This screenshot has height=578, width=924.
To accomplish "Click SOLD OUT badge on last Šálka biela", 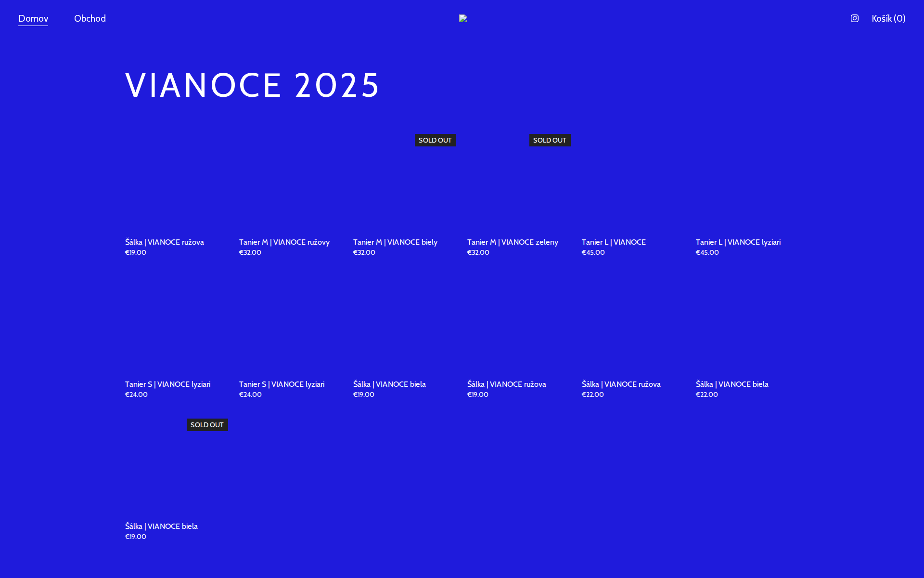I will click(x=207, y=425).
